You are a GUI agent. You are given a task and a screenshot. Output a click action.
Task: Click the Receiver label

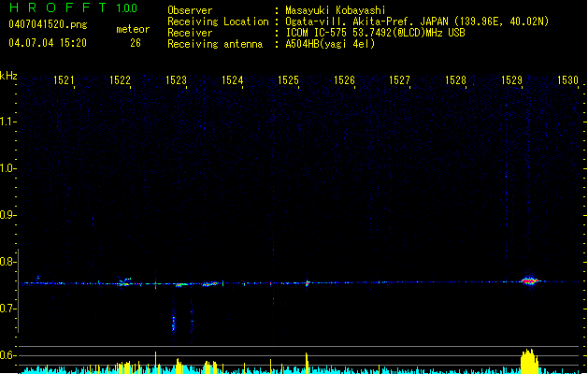pyautogui.click(x=190, y=33)
